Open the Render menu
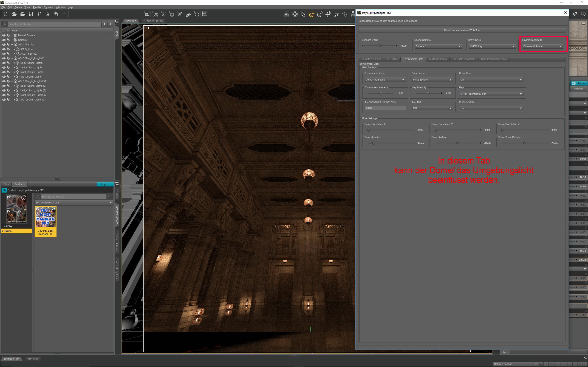 click(x=37, y=7)
